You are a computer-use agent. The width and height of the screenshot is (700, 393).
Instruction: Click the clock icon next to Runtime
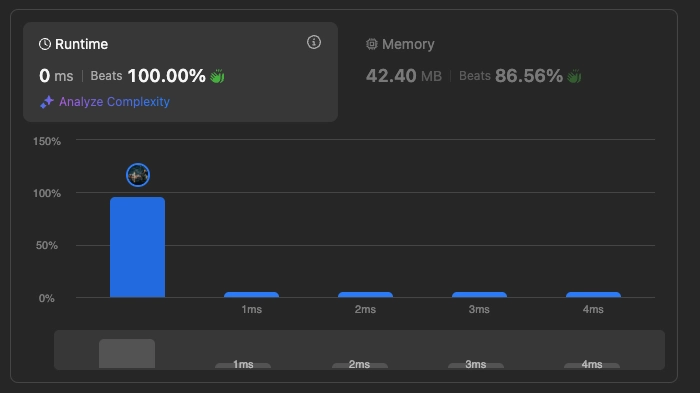(45, 44)
